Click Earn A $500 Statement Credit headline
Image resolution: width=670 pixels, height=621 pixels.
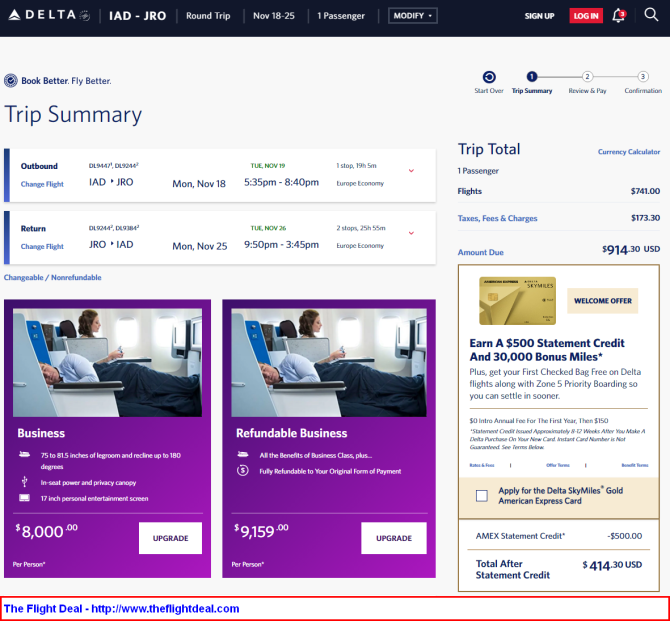click(x=547, y=350)
